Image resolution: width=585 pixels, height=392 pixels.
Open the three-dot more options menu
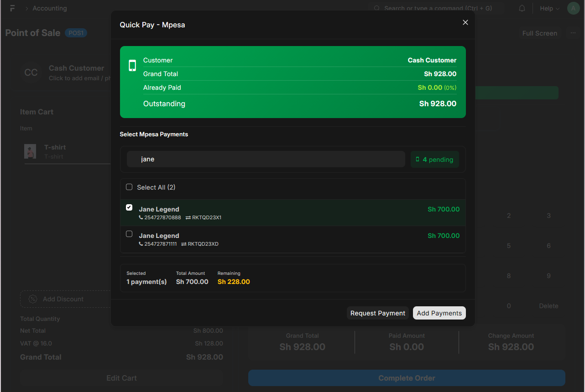tap(573, 33)
